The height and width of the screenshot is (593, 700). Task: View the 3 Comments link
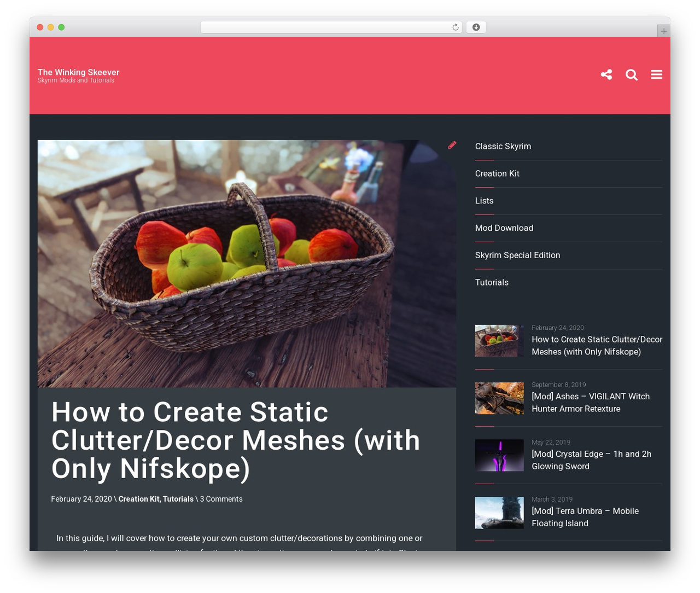(x=221, y=499)
